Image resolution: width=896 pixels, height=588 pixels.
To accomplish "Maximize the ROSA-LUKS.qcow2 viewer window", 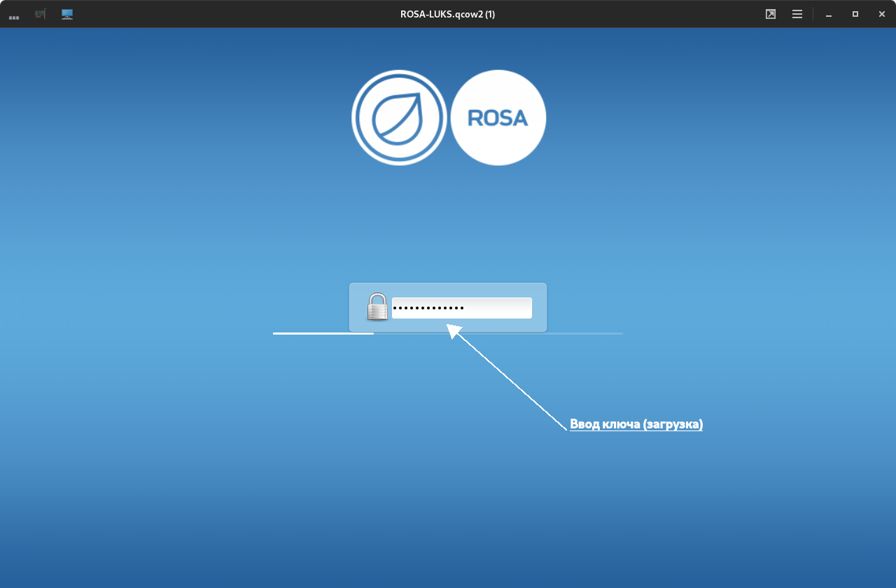I will [855, 14].
